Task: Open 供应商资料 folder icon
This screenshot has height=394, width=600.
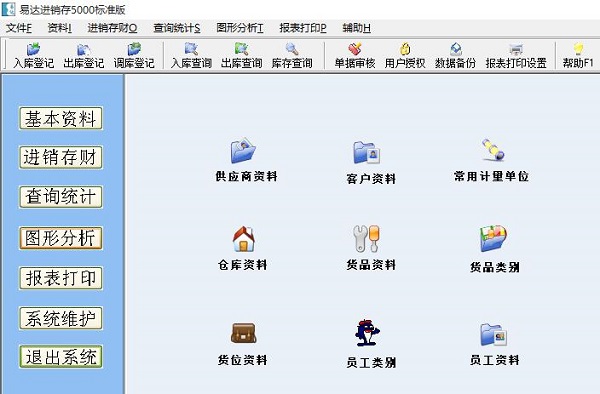Action: 243,151
